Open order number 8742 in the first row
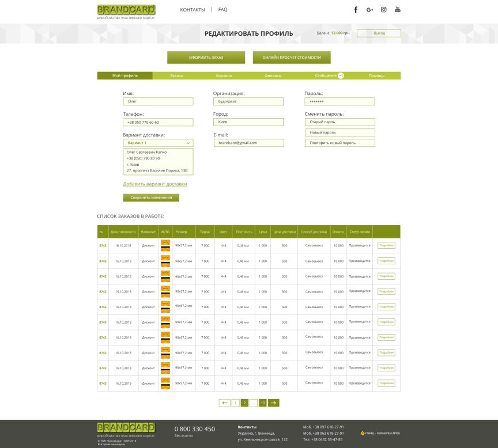 point(103,245)
